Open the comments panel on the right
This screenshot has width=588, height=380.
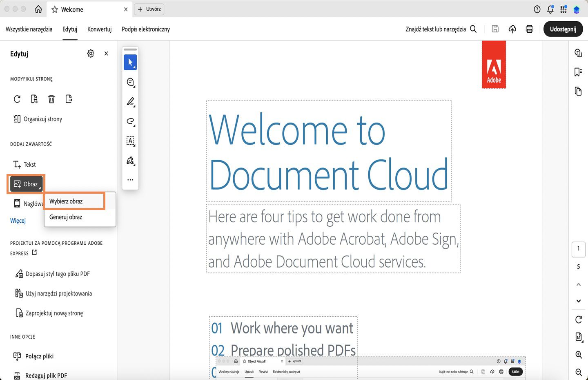tap(578, 53)
